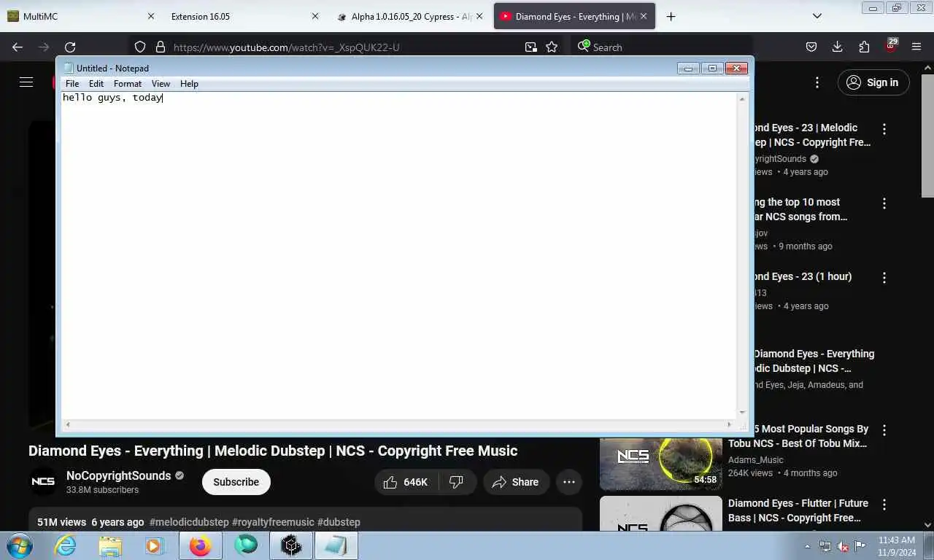
Task: Dislike the Diamond Eyes video
Action: pyautogui.click(x=457, y=482)
